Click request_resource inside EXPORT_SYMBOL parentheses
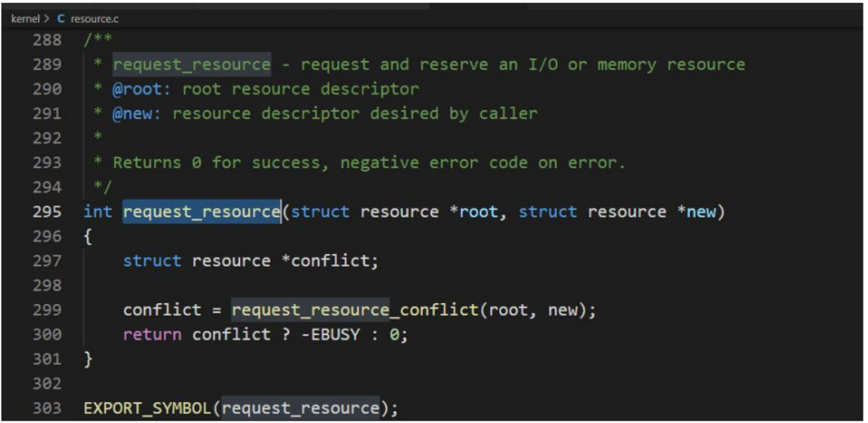Screen dimensions: 868x423 pos(300,409)
